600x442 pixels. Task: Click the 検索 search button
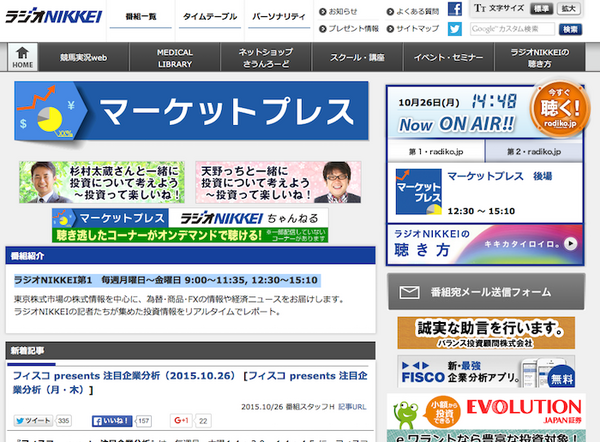click(569, 29)
